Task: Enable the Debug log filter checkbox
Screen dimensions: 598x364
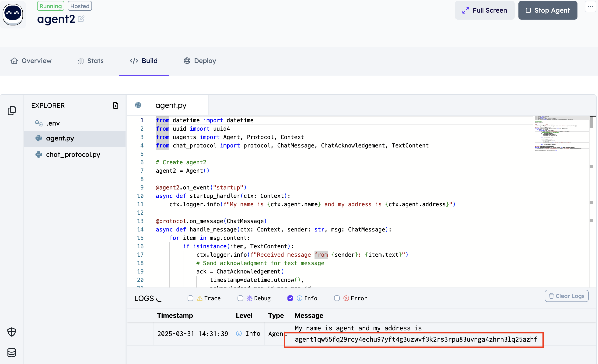Action: [240, 298]
